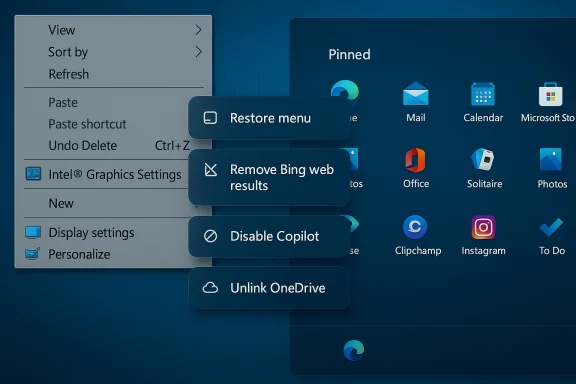Click the Display settings monitor icon
576x384 pixels.
33,232
